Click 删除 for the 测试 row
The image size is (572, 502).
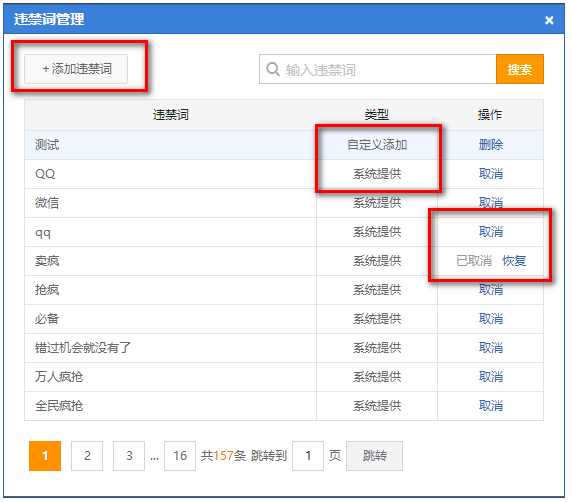pos(491,145)
